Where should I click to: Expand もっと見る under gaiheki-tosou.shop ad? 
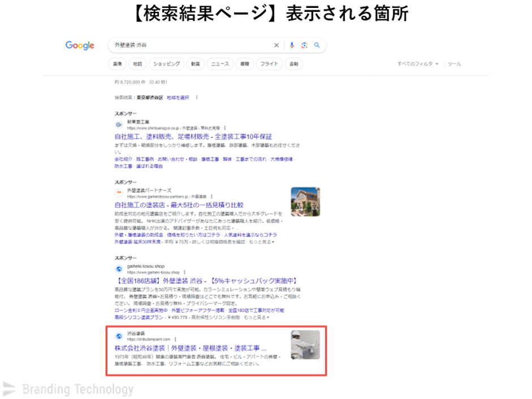click(x=257, y=318)
